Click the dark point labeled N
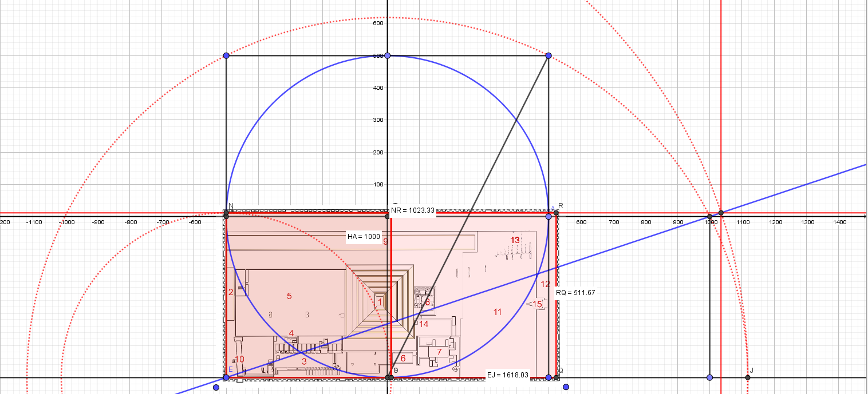868x394 pixels. (226, 216)
